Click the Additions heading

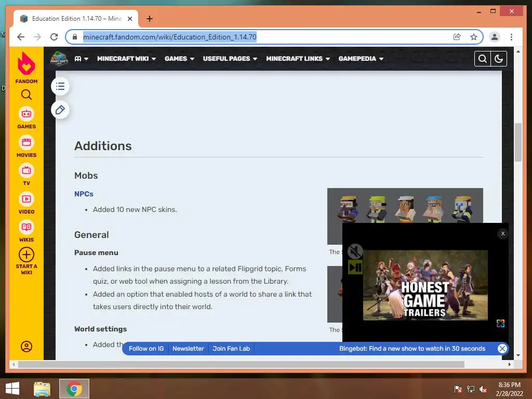click(103, 146)
